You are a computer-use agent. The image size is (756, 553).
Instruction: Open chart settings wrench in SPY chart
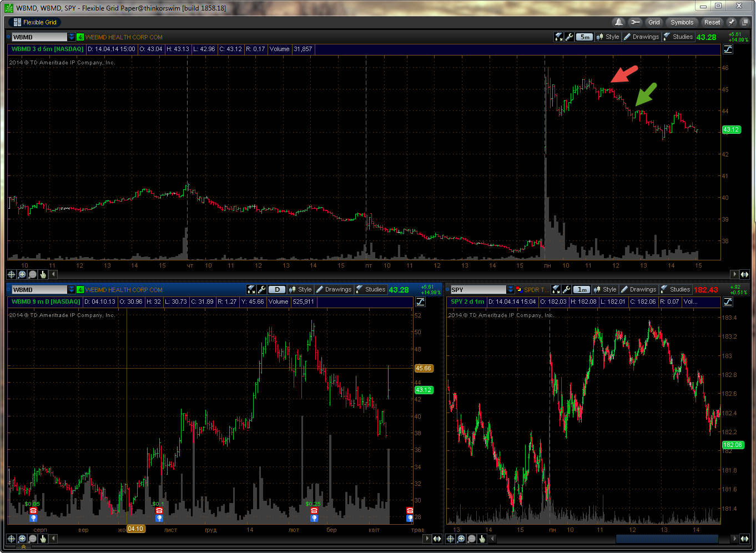[x=567, y=289]
